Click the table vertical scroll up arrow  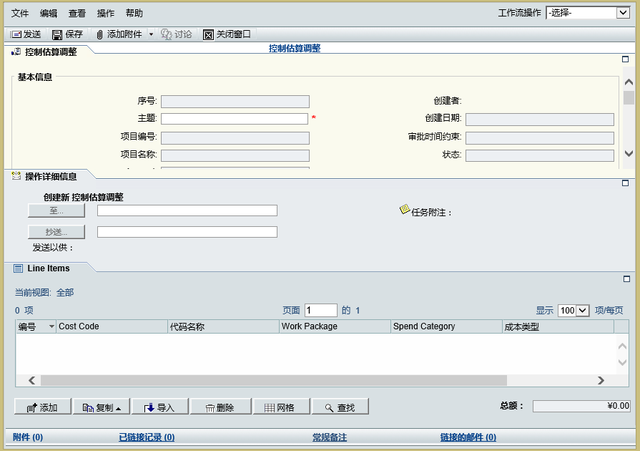pyautogui.click(x=622, y=346)
